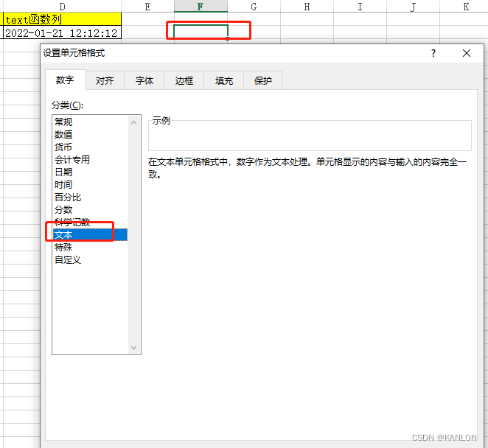
Task: Switch to the 对齐 tab
Action: tap(105, 81)
